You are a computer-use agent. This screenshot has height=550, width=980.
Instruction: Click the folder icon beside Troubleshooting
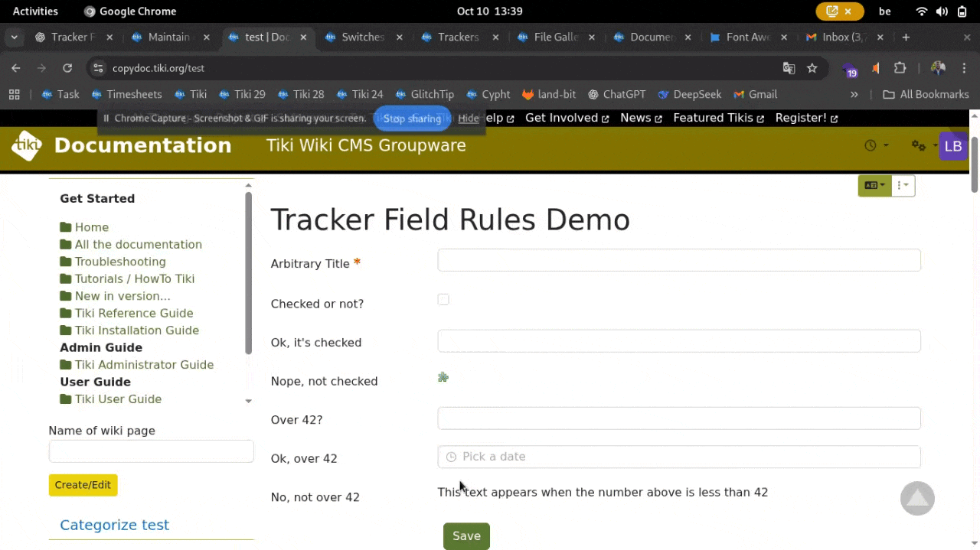coord(66,262)
